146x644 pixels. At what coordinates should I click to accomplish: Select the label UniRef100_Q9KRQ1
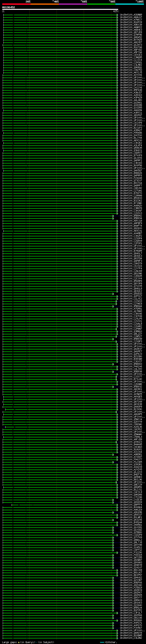(x=131, y=67)
